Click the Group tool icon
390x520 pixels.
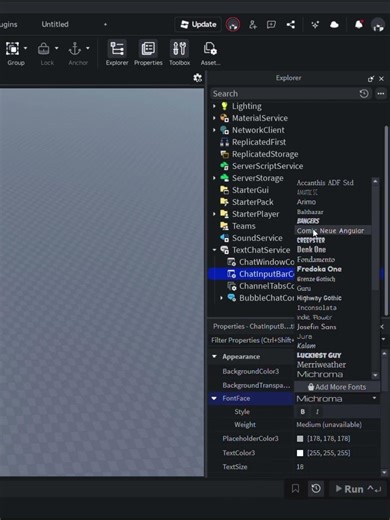tap(12, 49)
